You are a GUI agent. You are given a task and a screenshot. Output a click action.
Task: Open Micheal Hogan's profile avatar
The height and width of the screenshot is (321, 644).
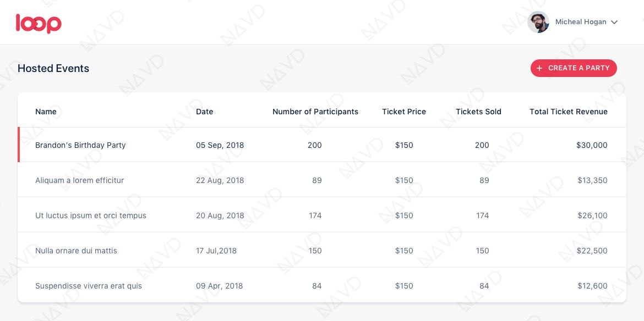point(538,22)
